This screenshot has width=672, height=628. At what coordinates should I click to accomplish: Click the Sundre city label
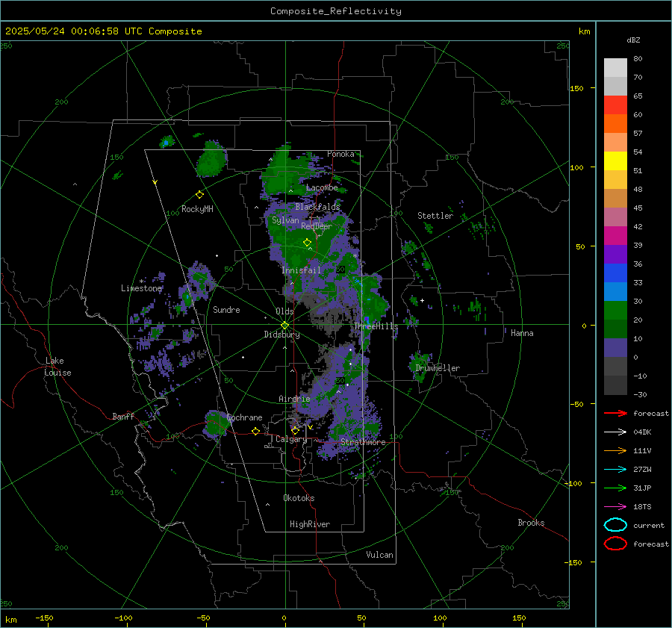[x=226, y=310]
